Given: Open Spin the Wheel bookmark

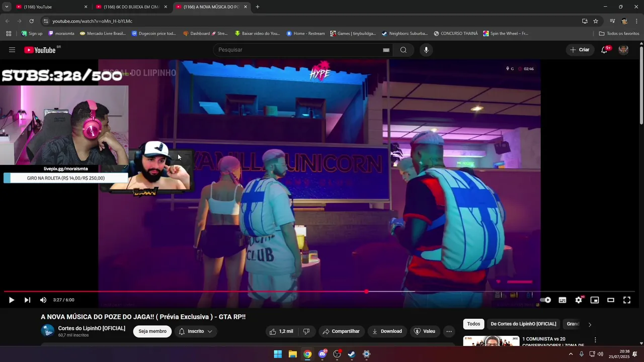Looking at the screenshot, I should pyautogui.click(x=505, y=34).
